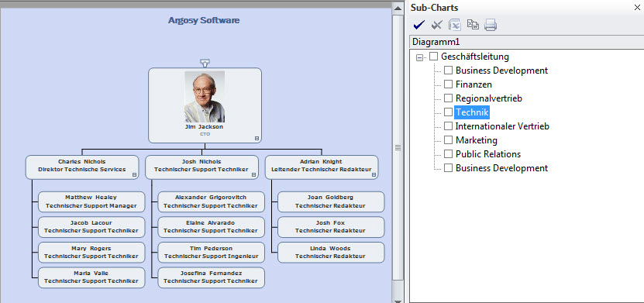Click the printer icon in Sub-Charts

tap(491, 25)
